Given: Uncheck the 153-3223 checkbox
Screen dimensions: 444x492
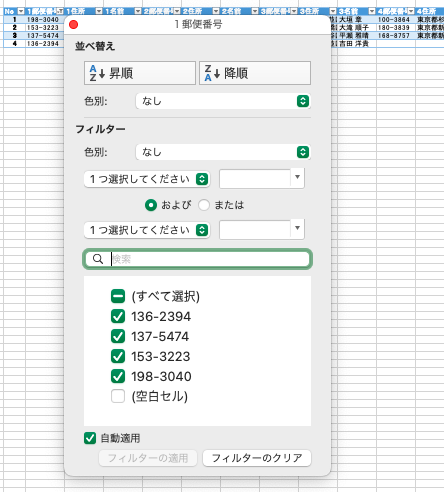Looking at the screenshot, I should click(x=118, y=356).
